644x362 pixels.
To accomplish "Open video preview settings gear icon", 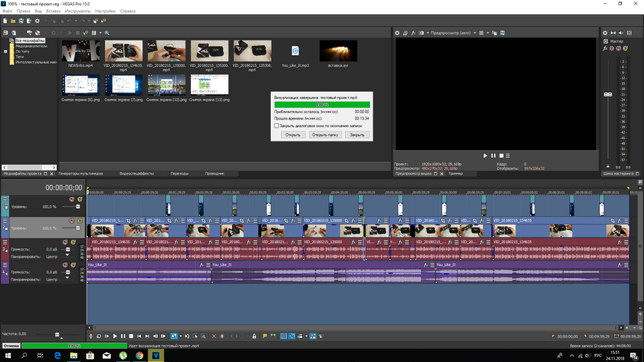I will [x=397, y=33].
